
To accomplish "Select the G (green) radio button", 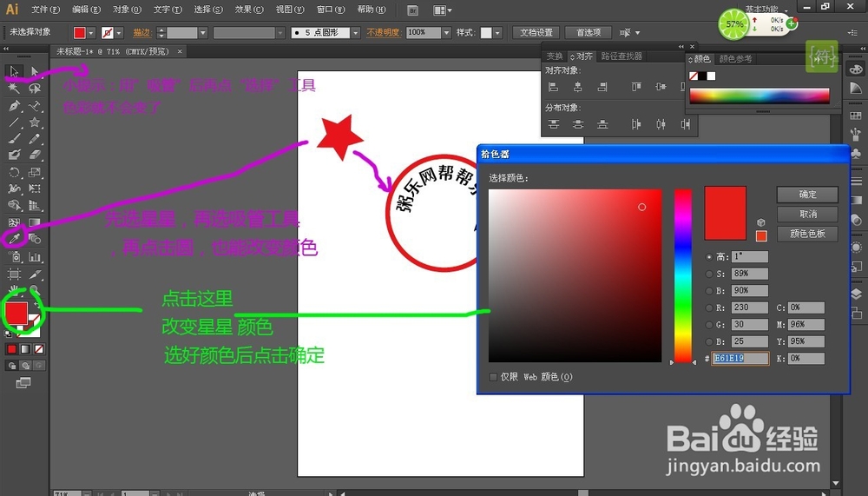I will (709, 325).
